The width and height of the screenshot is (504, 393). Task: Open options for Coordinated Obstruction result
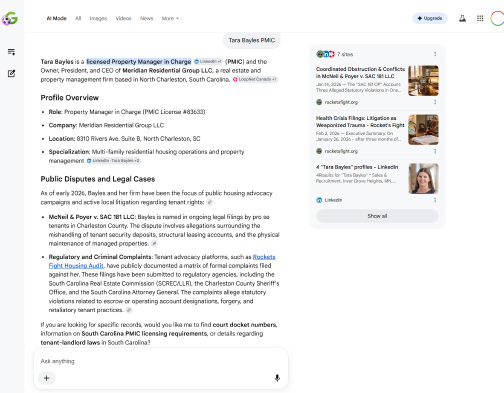click(x=435, y=102)
